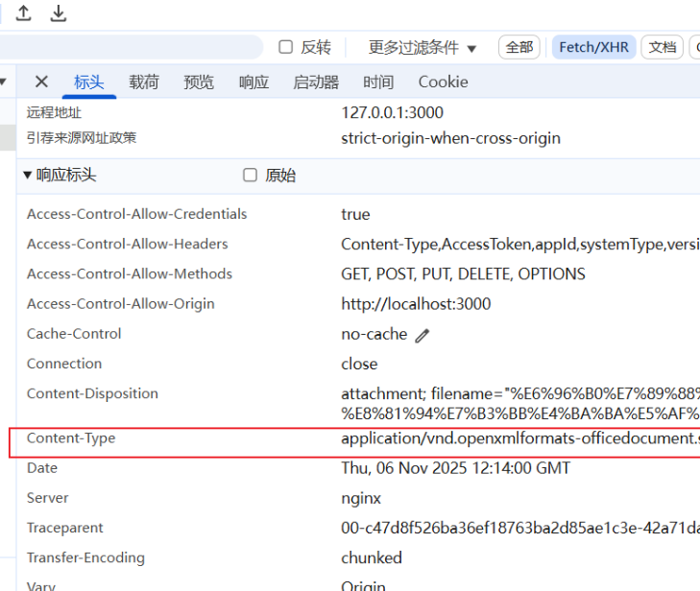
Task: Click the attachment; filename value
Action: click(520, 404)
